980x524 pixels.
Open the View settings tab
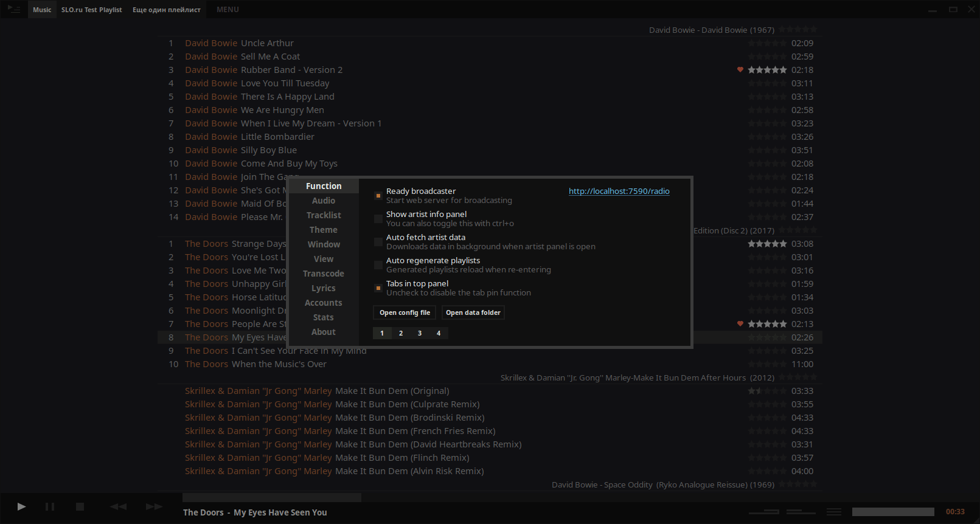(x=324, y=259)
